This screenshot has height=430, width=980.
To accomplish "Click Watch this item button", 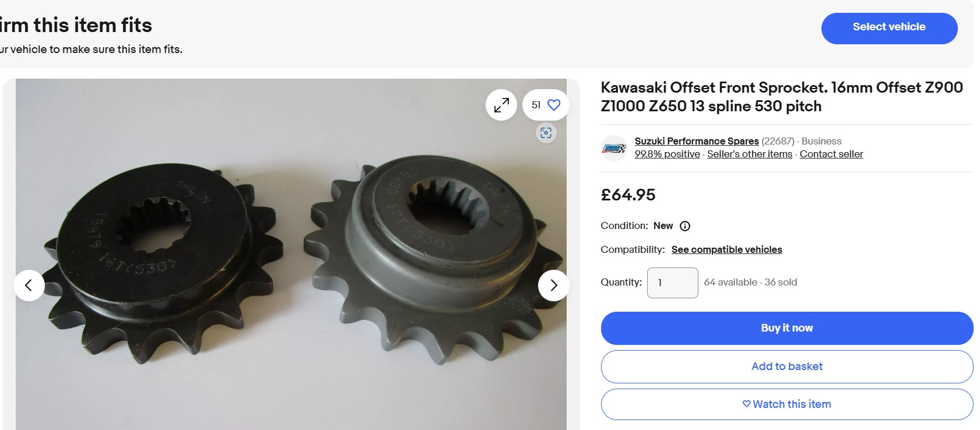I will 786,404.
